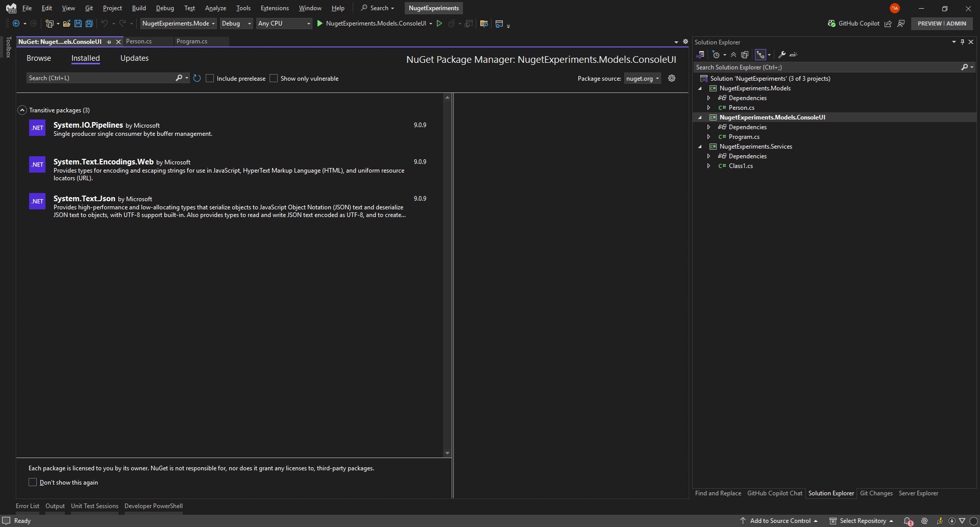Switch to the Updates tab

point(134,58)
